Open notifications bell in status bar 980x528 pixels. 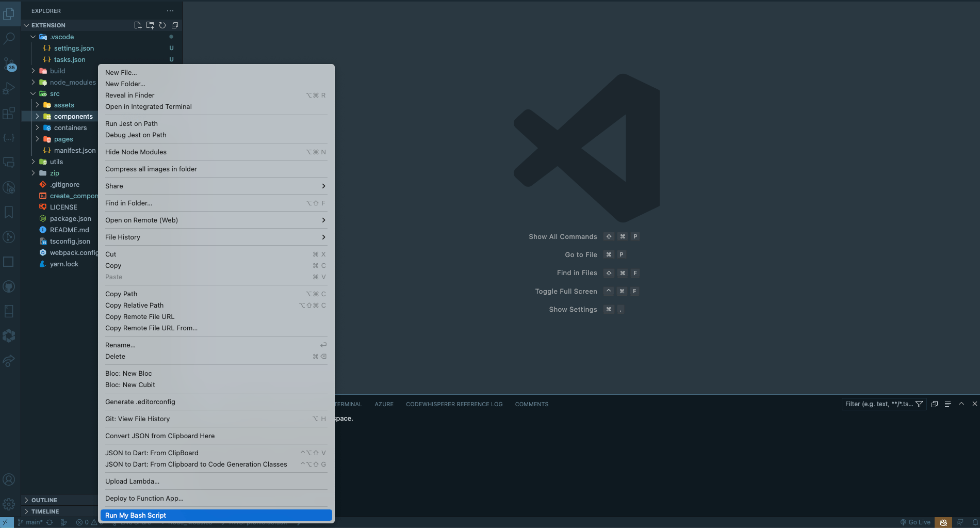(x=975, y=522)
